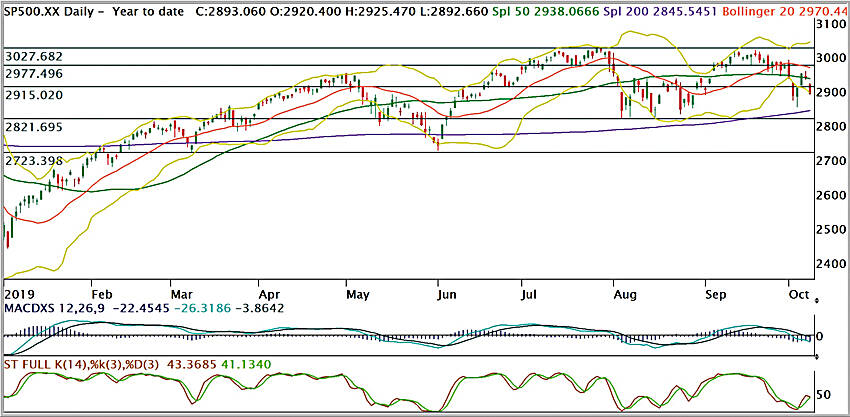Image resolution: width=850 pixels, height=417 pixels.
Task: Click the Jul date axis label
Action: click(x=530, y=295)
